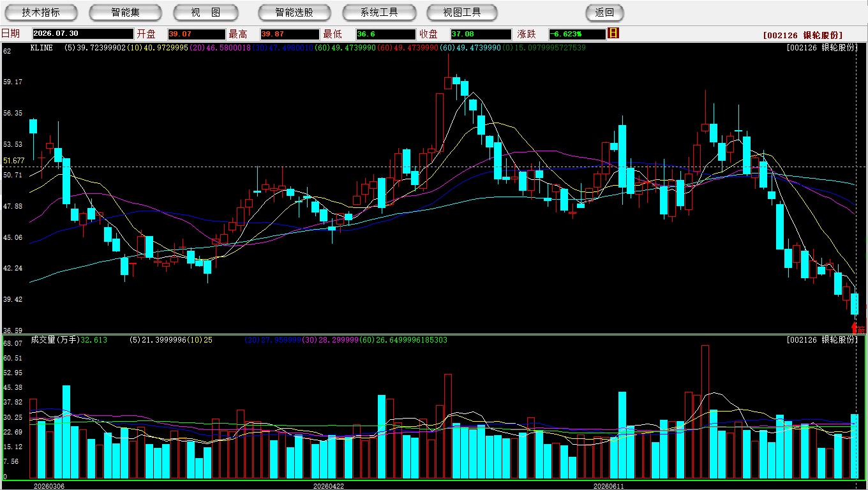This screenshot has width=868, height=490.
Task: Click the KLINE indicator label
Action: point(41,48)
